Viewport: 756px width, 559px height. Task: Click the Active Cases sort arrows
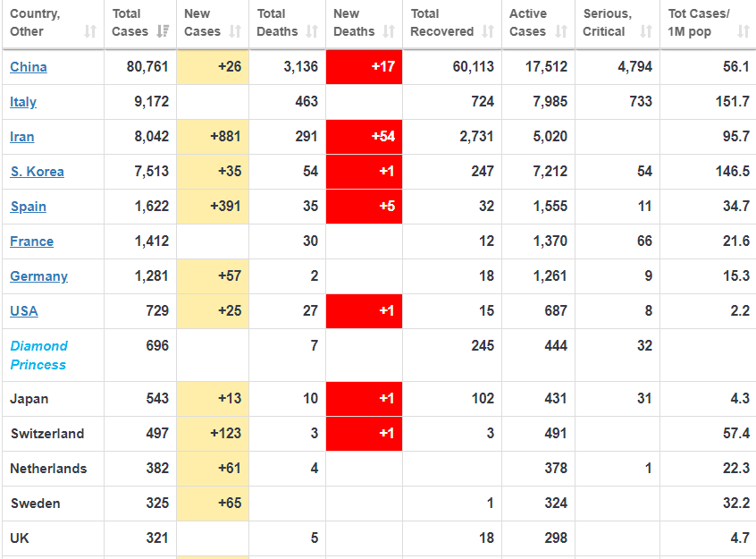point(560,31)
